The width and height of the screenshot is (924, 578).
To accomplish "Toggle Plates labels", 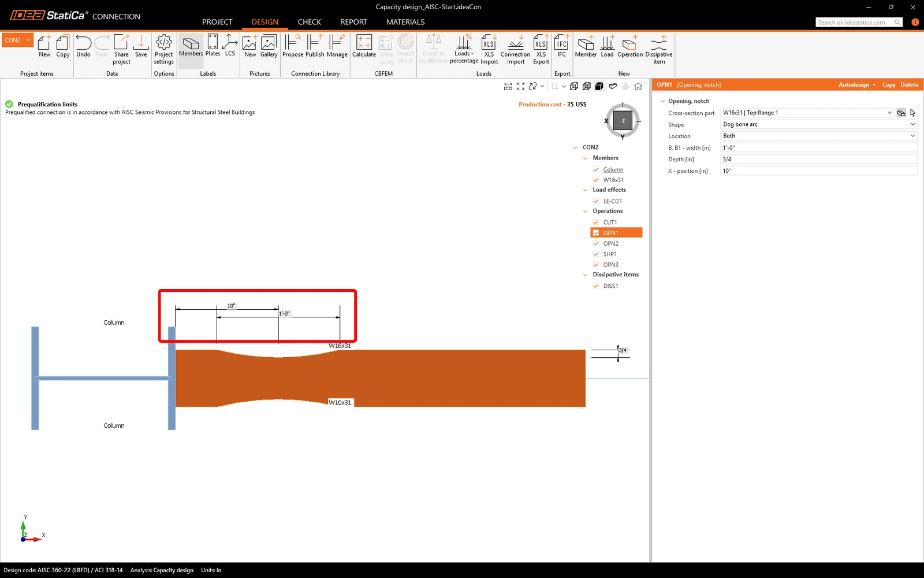I will point(213,46).
